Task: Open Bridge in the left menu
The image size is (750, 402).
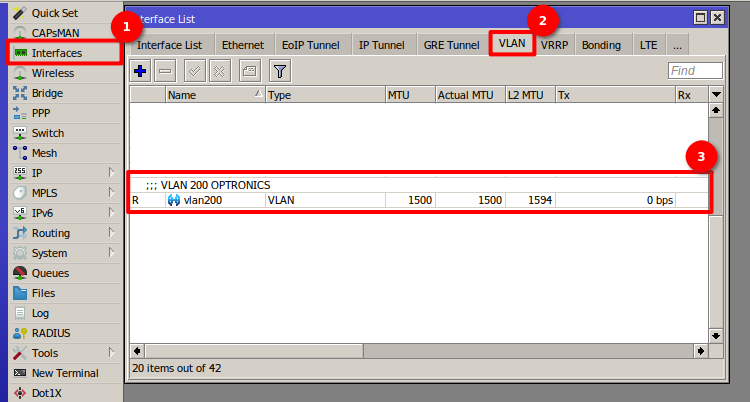Action: point(47,93)
